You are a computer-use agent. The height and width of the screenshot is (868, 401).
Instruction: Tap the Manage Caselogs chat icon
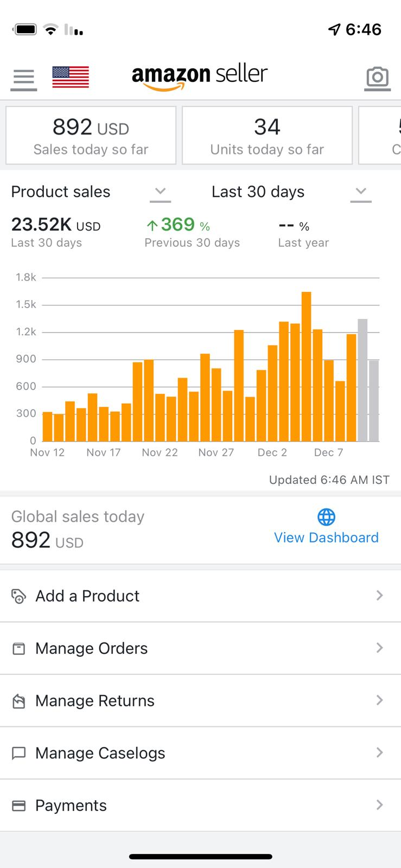pos(18,753)
